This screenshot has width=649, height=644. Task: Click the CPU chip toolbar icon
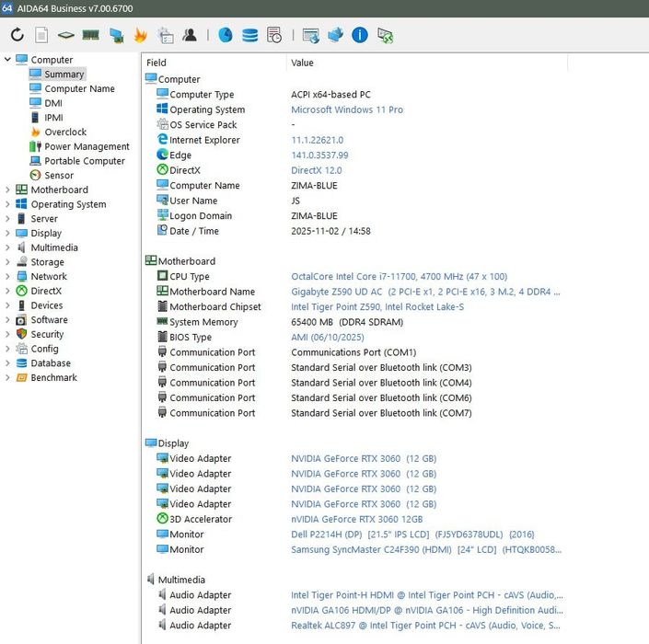[65, 35]
